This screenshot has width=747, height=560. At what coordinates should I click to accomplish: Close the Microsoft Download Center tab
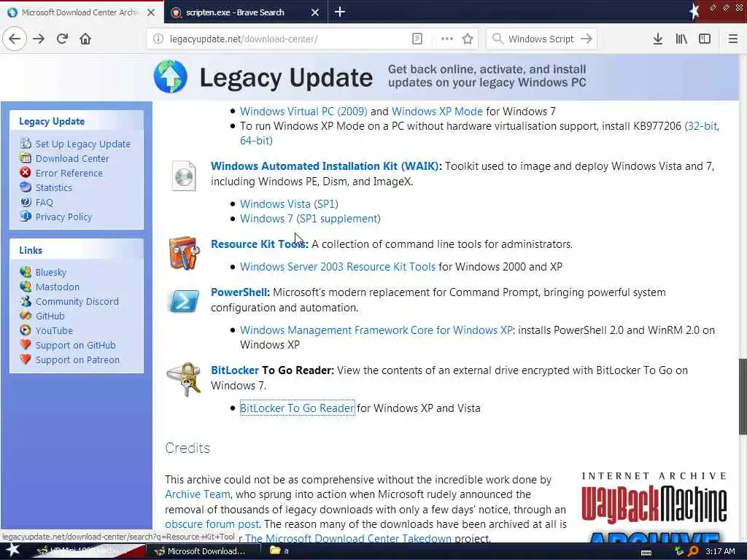point(151,12)
